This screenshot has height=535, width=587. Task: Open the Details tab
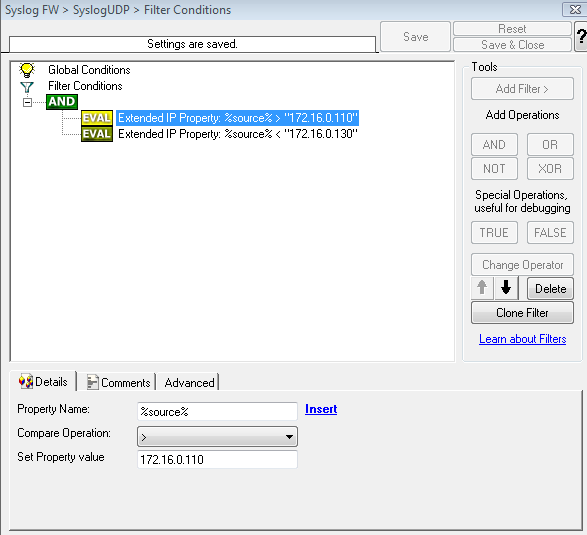pos(43,382)
